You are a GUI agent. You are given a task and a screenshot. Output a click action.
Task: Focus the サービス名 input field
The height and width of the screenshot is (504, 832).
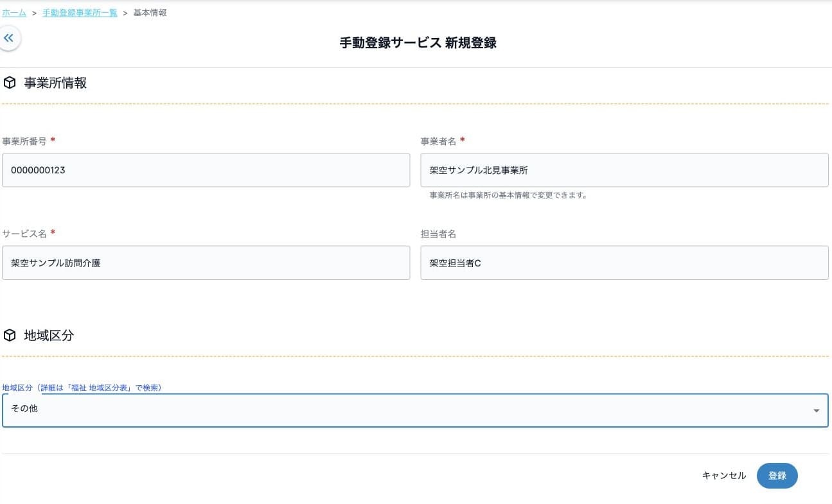[x=206, y=263]
